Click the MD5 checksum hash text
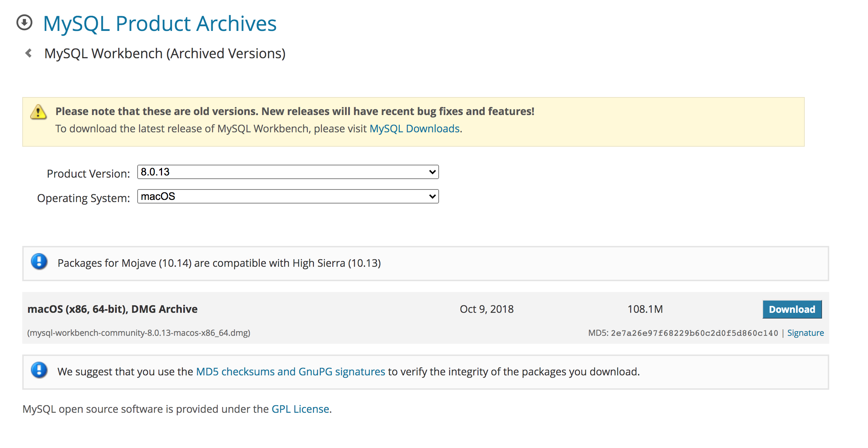Image resolution: width=868 pixels, height=448 pixels. [694, 333]
